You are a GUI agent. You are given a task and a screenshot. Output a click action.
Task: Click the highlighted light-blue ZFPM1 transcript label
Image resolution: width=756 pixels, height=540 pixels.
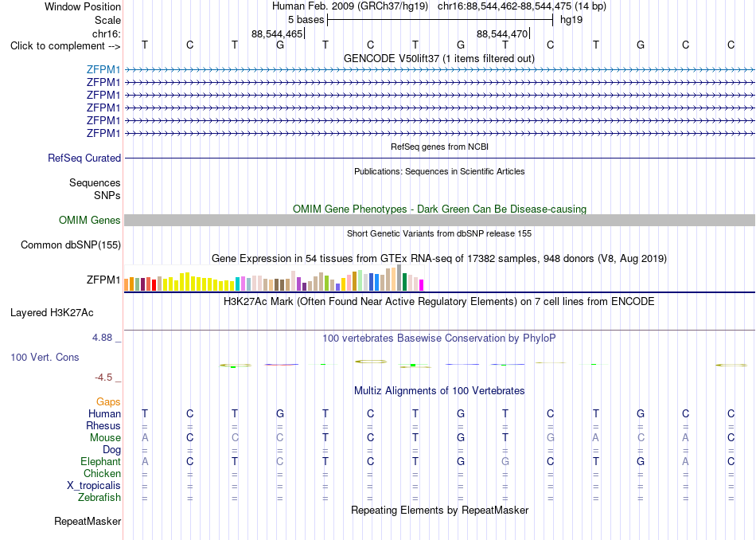[x=103, y=69]
